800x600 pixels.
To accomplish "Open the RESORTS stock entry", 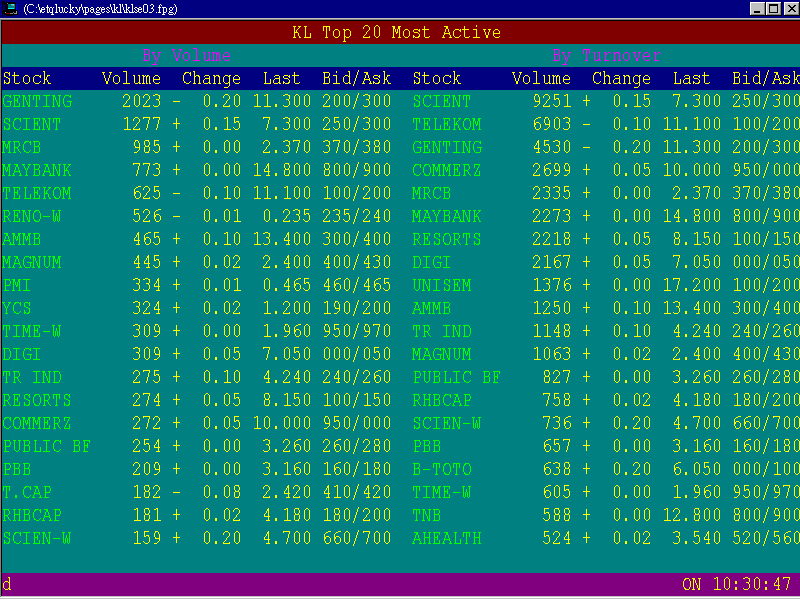I will [x=37, y=400].
